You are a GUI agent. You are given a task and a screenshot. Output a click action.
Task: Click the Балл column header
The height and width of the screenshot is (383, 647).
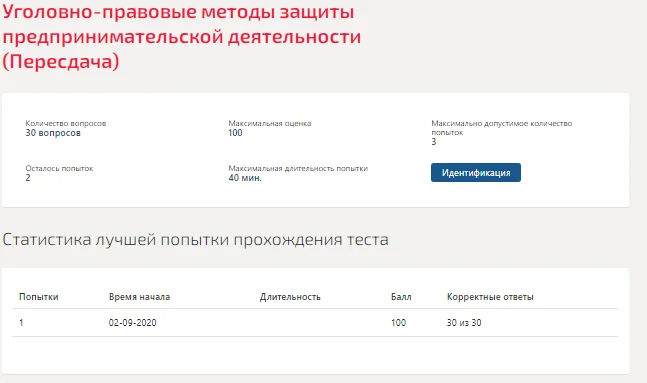coord(401,297)
